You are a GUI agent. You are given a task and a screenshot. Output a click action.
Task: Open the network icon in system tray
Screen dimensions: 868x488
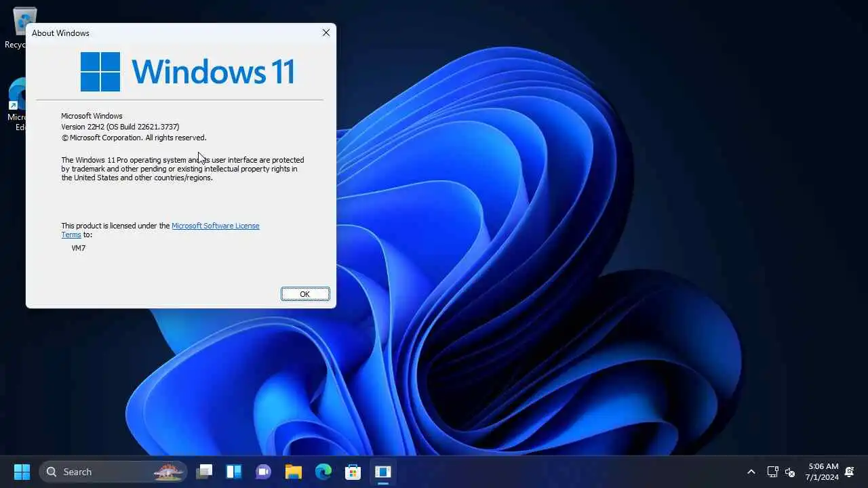(772, 472)
